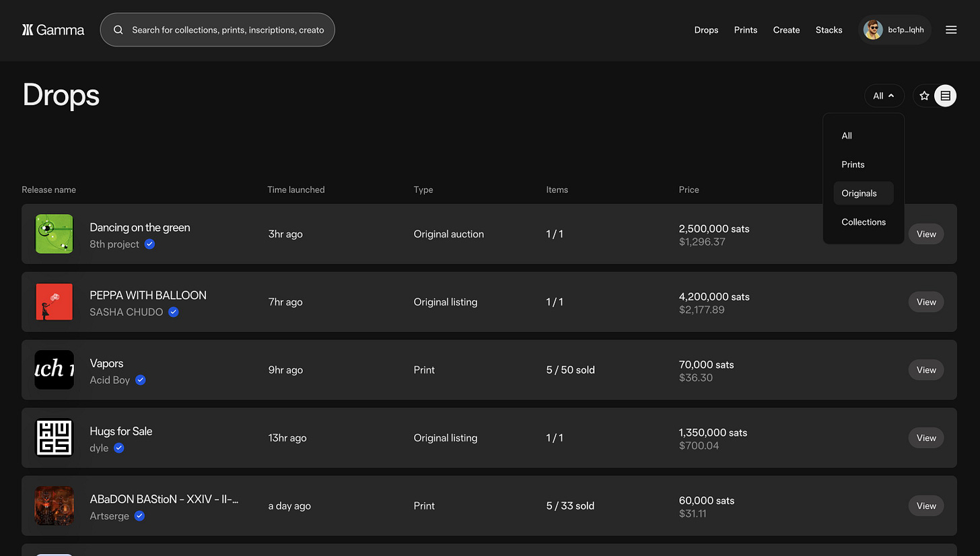The height and width of the screenshot is (556, 980).
Task: View the Vapors drop
Action: (926, 370)
